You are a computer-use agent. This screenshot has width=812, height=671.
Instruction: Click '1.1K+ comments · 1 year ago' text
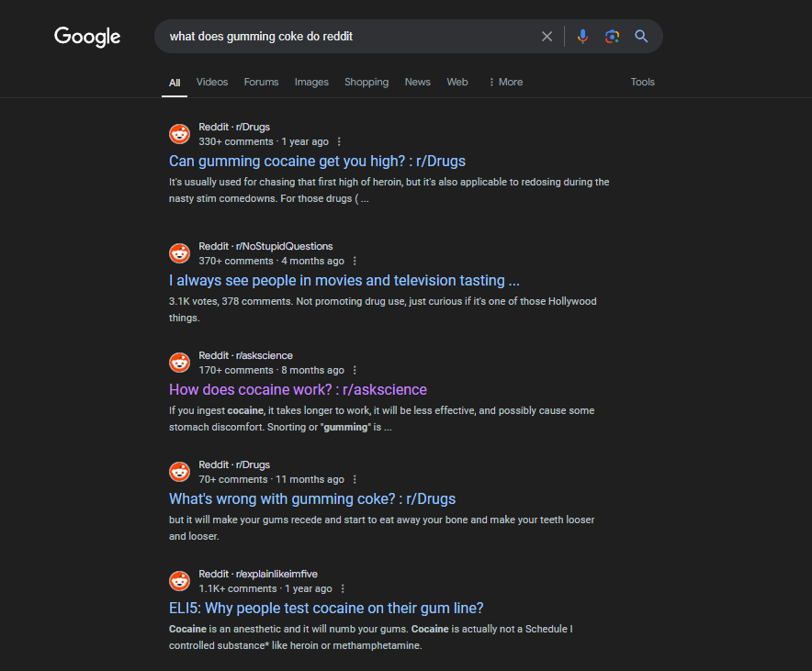tap(265, 588)
